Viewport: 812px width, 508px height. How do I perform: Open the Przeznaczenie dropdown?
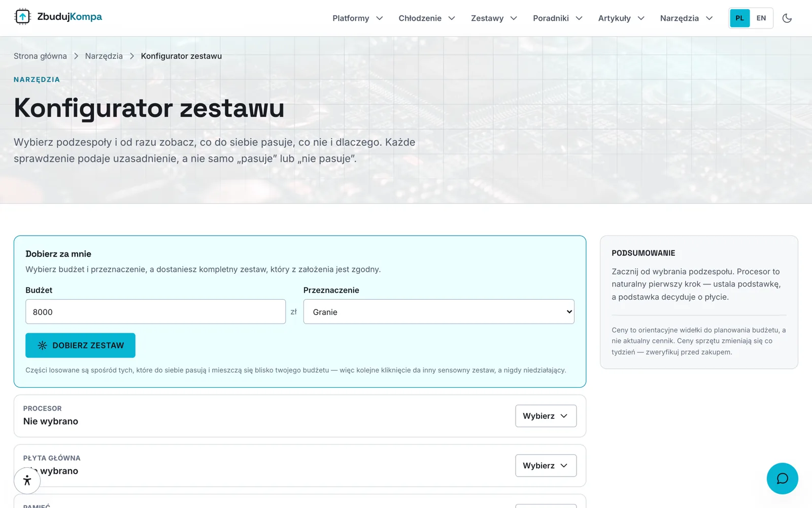pyautogui.click(x=439, y=312)
